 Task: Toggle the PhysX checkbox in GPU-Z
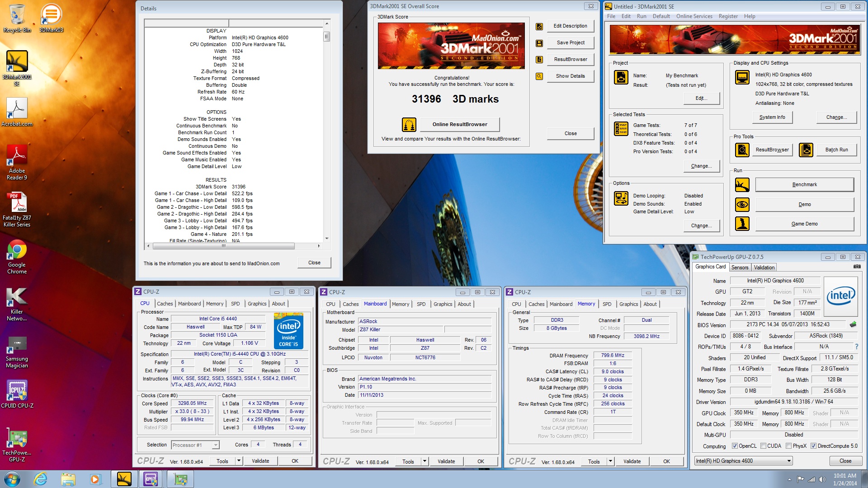[788, 446]
